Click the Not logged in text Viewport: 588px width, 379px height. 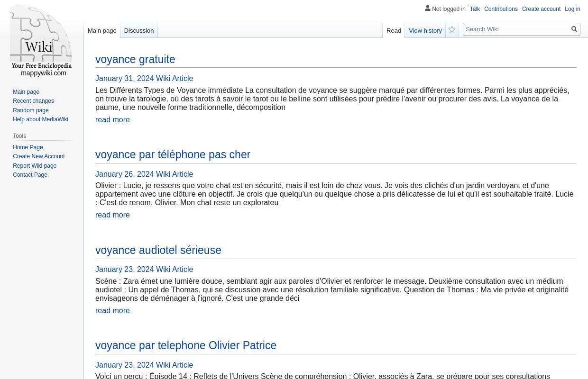tap(449, 9)
